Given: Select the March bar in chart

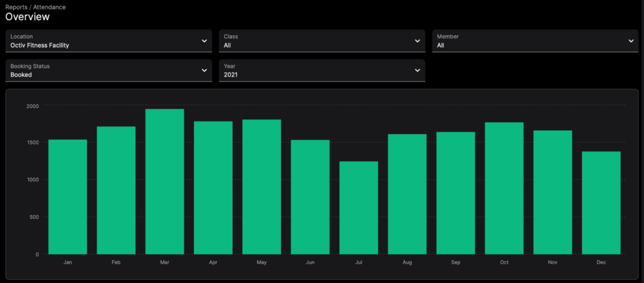Looking at the screenshot, I should 164,182.
